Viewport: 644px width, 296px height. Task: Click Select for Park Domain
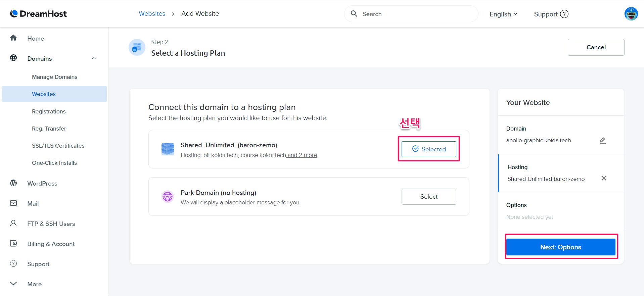[x=429, y=197]
